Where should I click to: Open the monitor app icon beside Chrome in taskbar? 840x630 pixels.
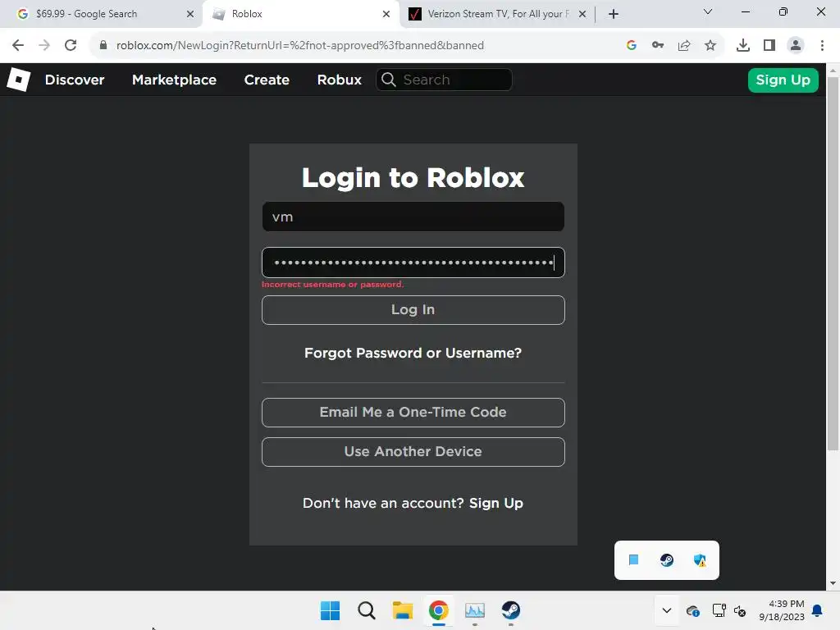tap(475, 610)
